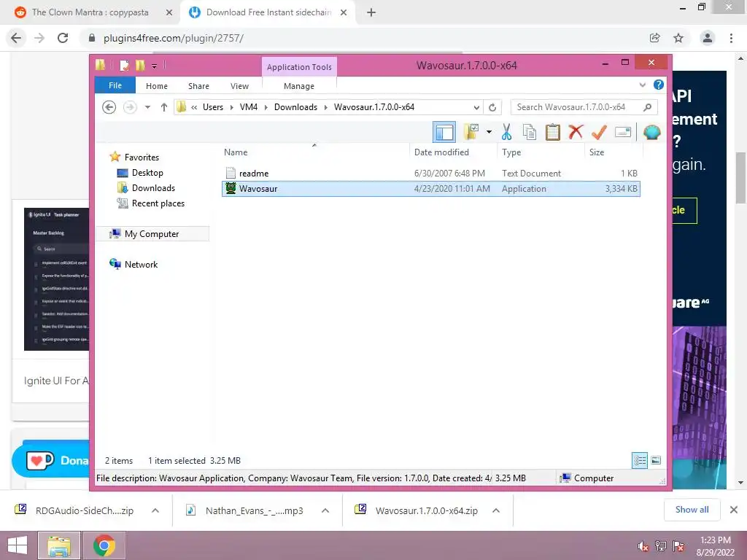Click the orange checkmark properties icon
The height and width of the screenshot is (560, 747).
(x=599, y=132)
